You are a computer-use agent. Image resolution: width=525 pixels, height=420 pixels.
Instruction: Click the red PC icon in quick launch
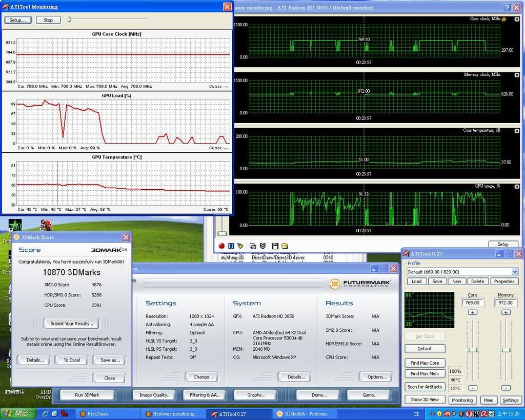pos(64,414)
